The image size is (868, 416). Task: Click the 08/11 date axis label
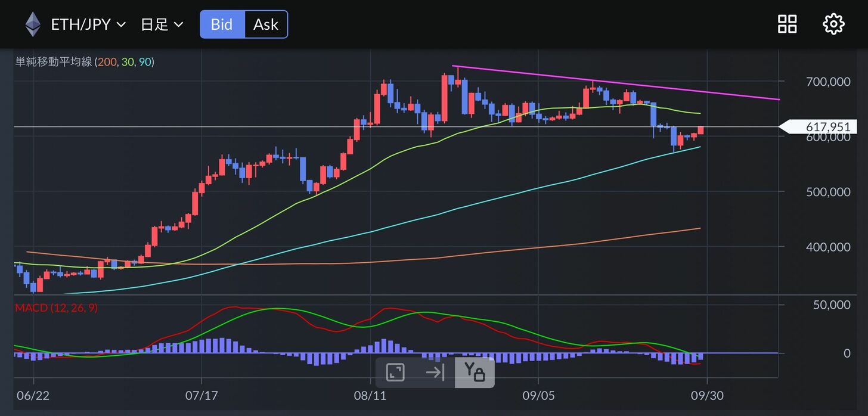(370, 396)
